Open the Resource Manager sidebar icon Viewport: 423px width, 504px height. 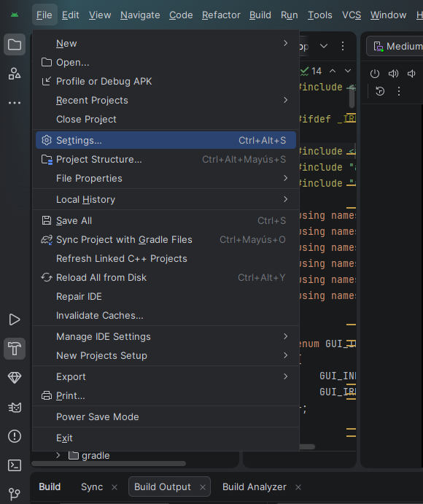(15, 74)
